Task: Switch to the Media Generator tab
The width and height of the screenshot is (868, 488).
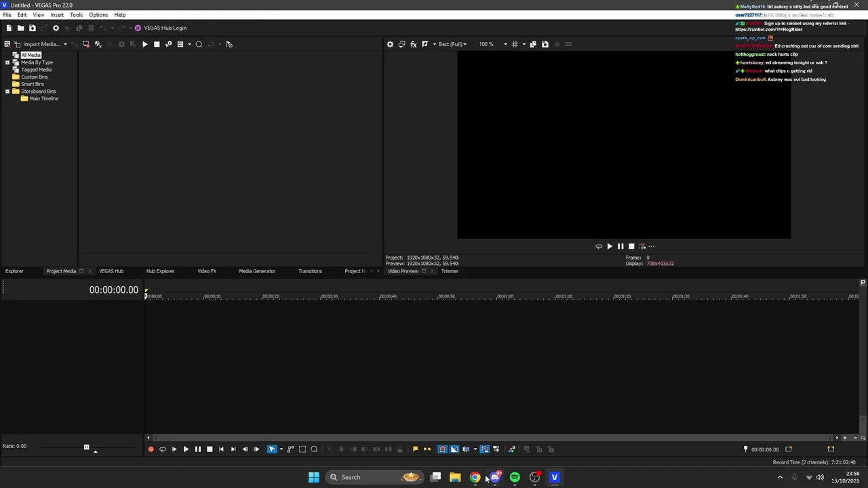Action: pos(257,271)
